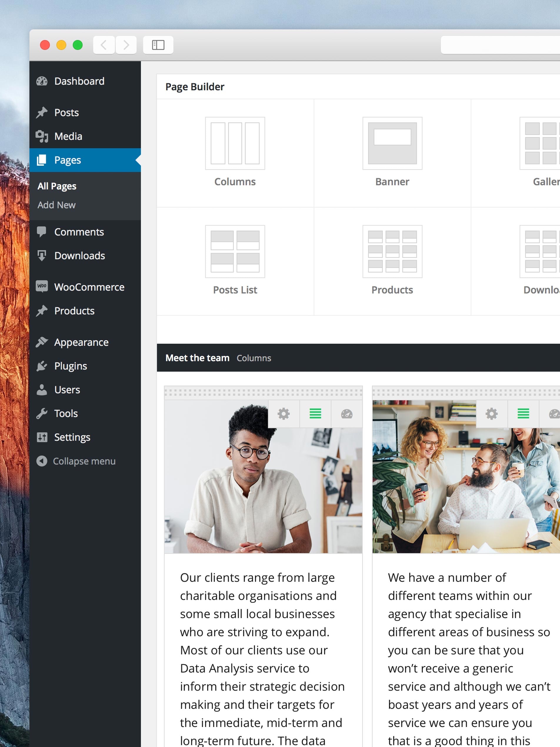Click the Collapse menu arrow icon
Image resolution: width=560 pixels, height=747 pixels.
[42, 461]
